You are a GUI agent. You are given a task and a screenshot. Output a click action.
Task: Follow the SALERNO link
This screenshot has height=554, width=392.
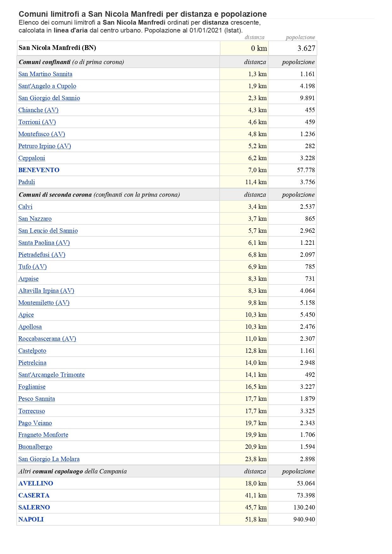click(x=34, y=507)
